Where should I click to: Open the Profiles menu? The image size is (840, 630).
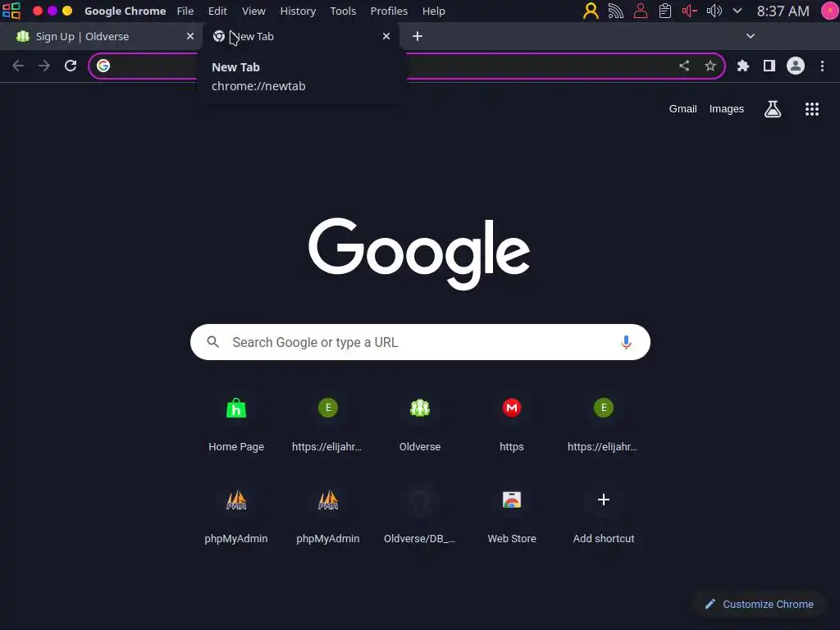point(389,11)
